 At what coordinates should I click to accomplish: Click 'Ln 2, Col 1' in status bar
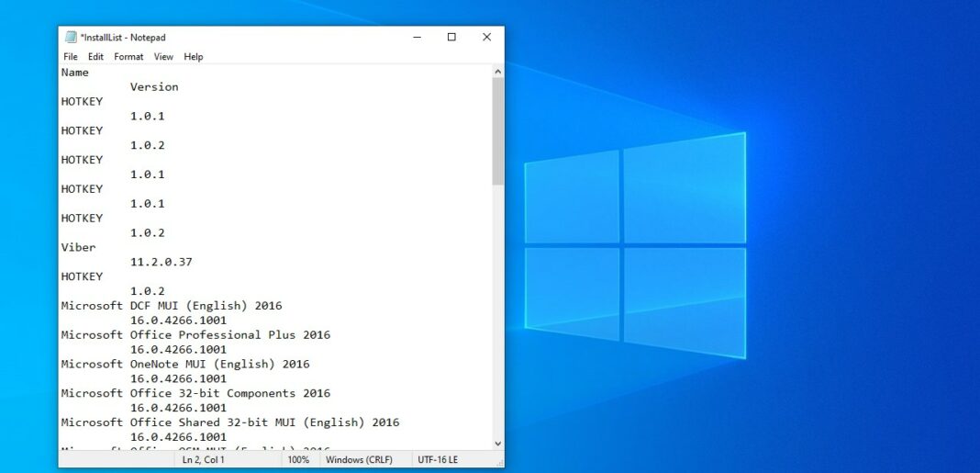pos(203,460)
